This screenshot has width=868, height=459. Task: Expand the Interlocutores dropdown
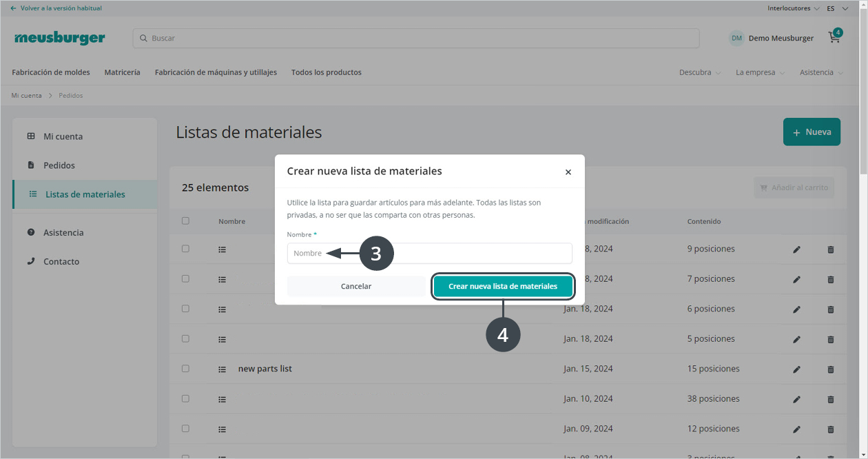click(x=793, y=8)
